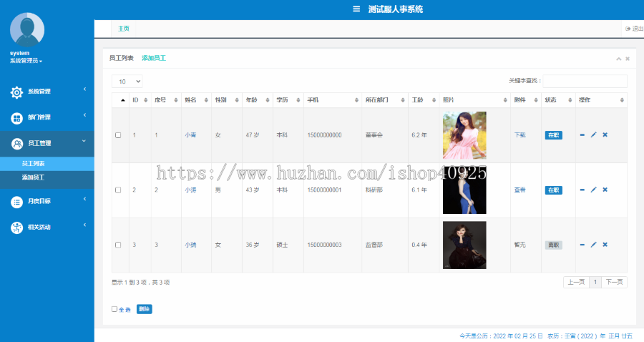
Task: Sort by the 性别 column
Action: click(x=227, y=100)
